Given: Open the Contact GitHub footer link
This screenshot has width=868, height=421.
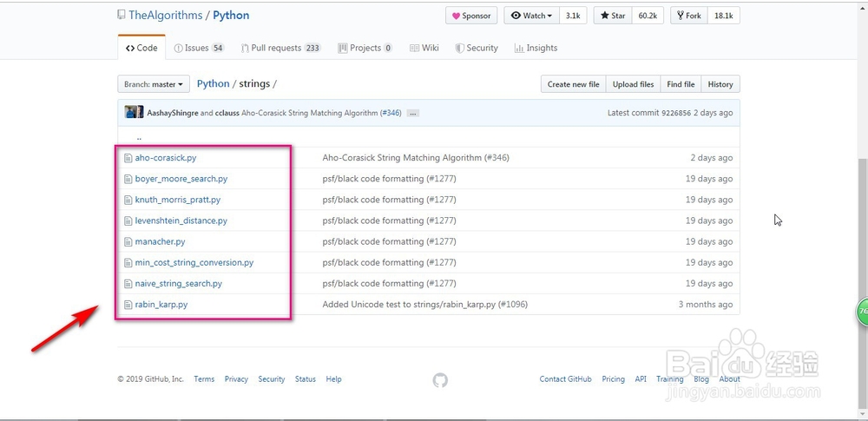Looking at the screenshot, I should pos(566,379).
